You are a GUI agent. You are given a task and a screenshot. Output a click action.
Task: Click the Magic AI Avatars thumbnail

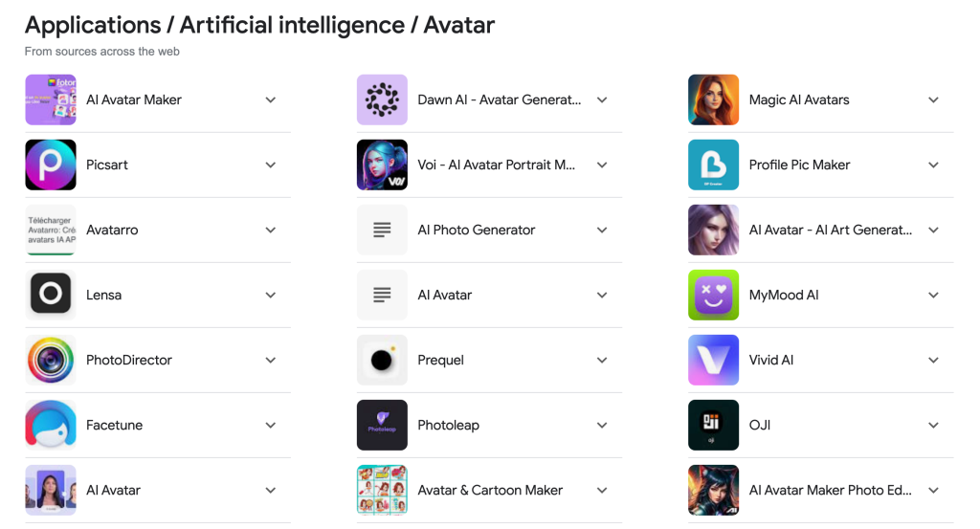[x=713, y=99]
